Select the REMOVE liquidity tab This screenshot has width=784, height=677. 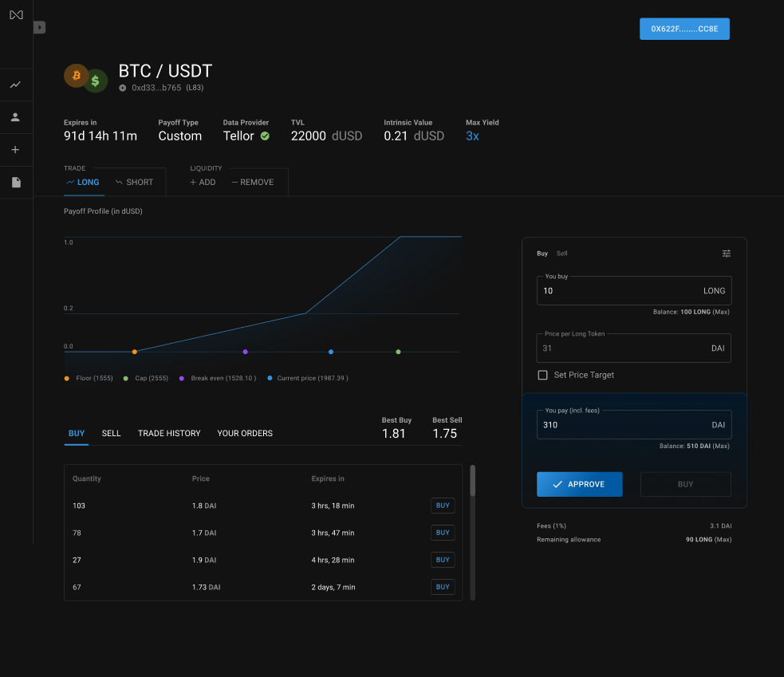click(252, 183)
